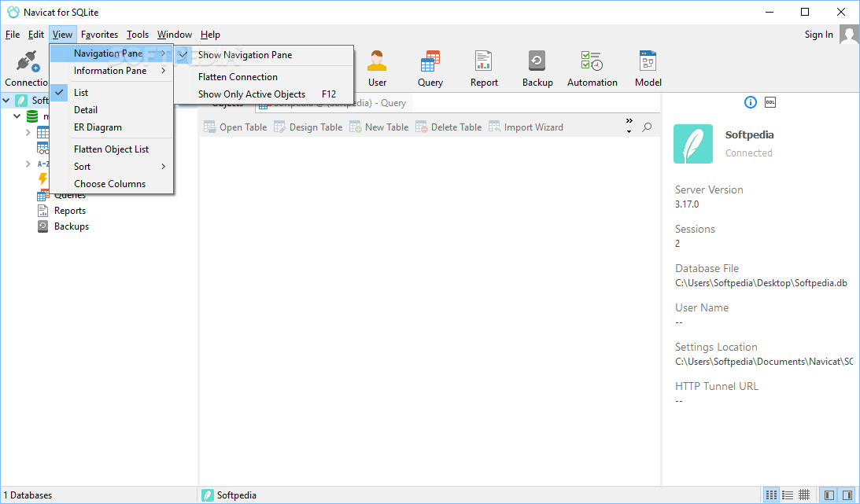Switch to the Softpedia Query tab
Screen dimensions: 860x504
(334, 103)
